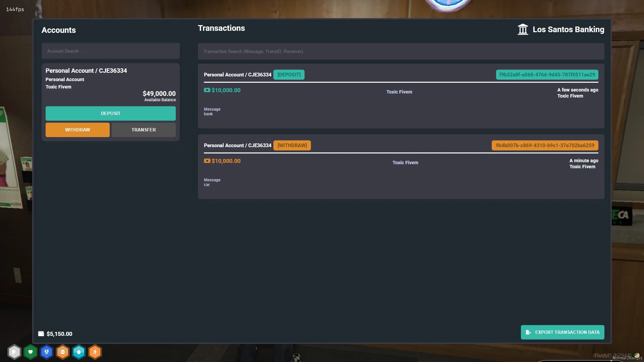The image size is (644, 362).
Task: Click the burger hunger status icon
Action: [63, 352]
